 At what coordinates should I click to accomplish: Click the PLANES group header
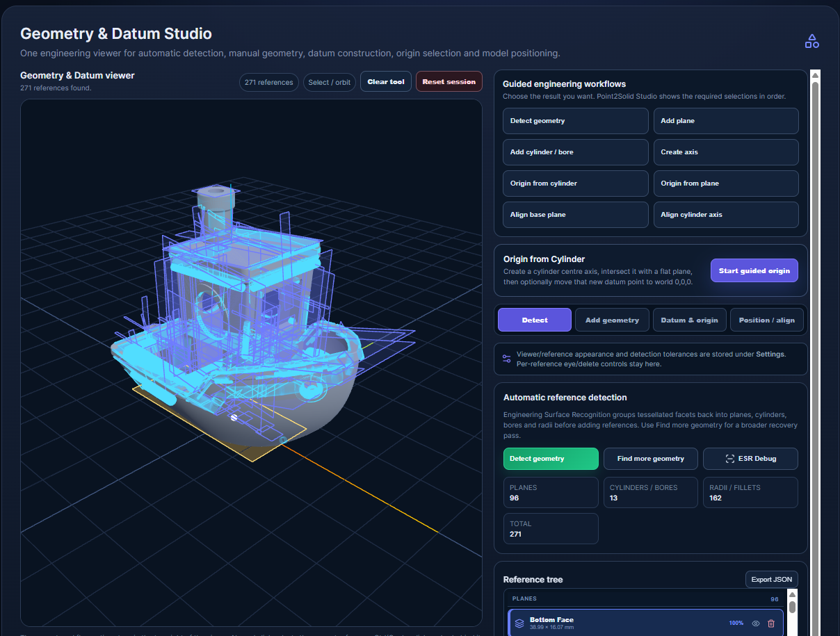(645, 598)
